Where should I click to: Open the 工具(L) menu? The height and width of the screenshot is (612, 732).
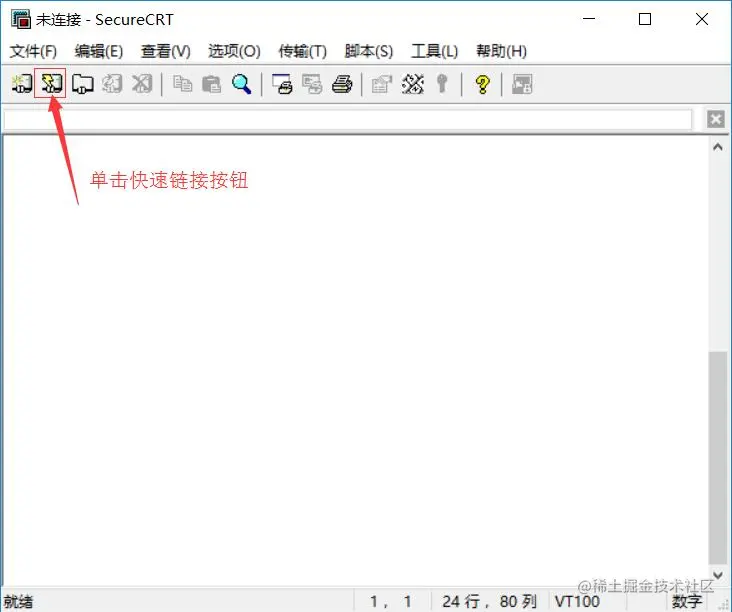click(435, 51)
